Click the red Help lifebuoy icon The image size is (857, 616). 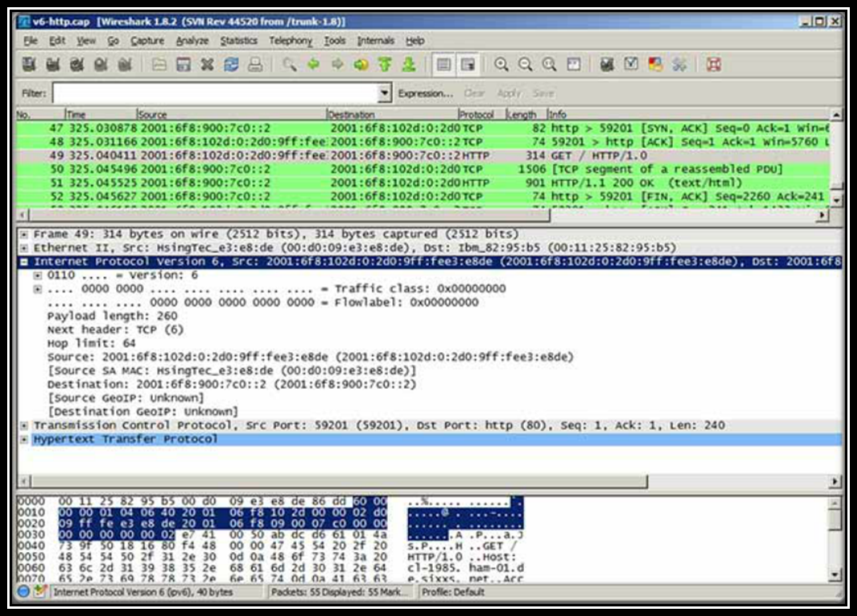point(714,66)
